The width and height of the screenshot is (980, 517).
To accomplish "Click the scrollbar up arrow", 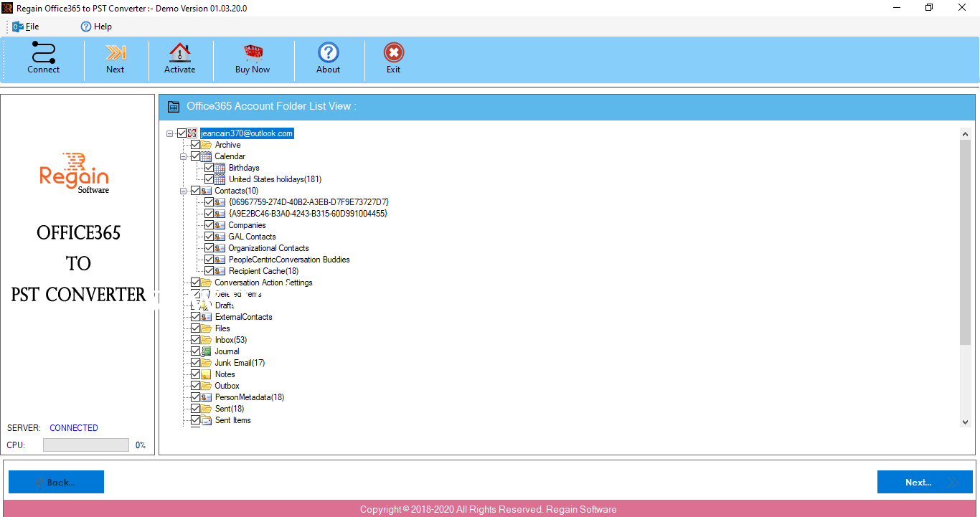I will (x=965, y=133).
